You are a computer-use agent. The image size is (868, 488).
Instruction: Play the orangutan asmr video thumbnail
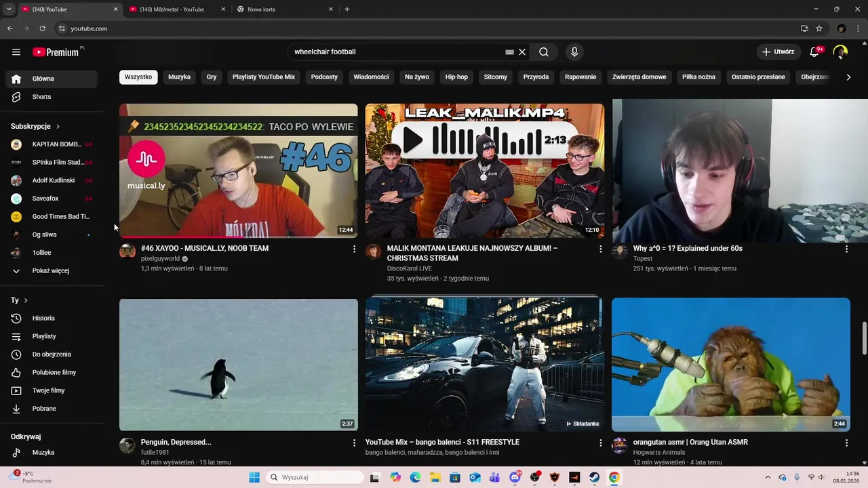point(731,365)
